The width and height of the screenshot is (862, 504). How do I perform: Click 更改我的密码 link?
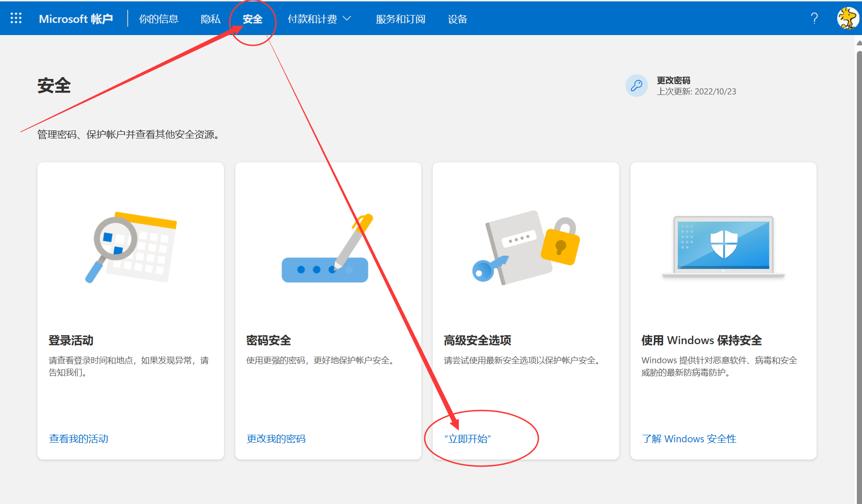pyautogui.click(x=276, y=439)
